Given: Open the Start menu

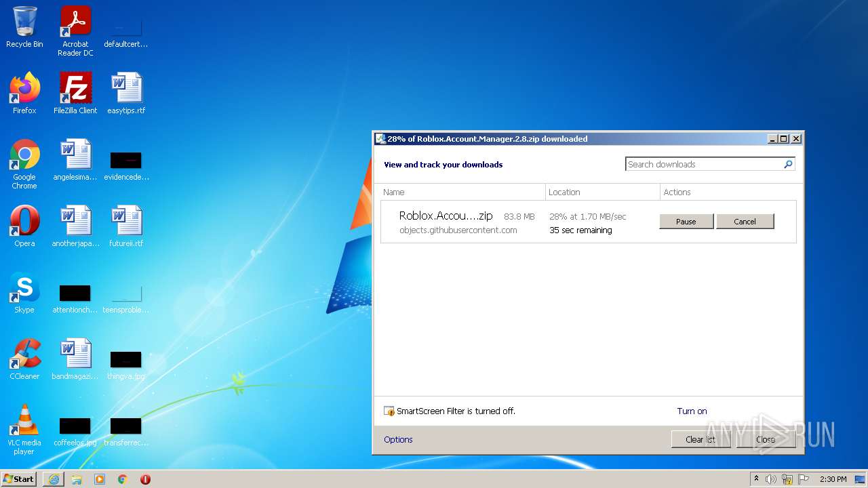Looking at the screenshot, I should click(19, 479).
